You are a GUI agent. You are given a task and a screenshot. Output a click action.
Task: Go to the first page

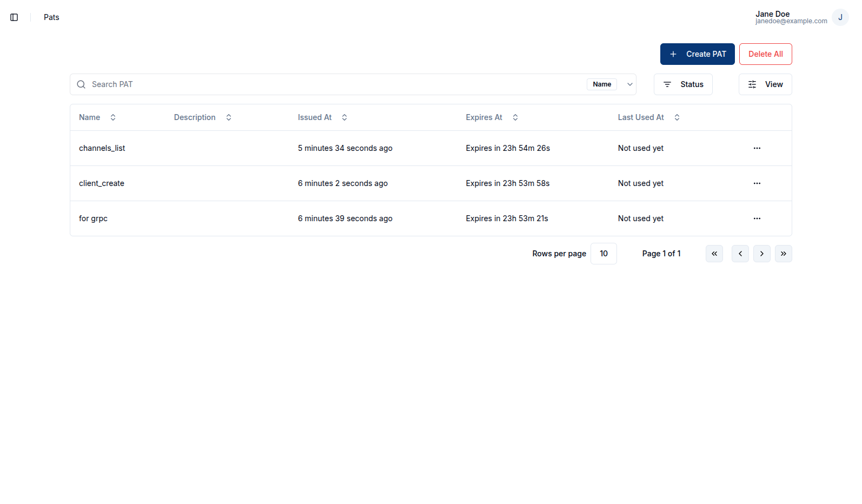tap(714, 254)
